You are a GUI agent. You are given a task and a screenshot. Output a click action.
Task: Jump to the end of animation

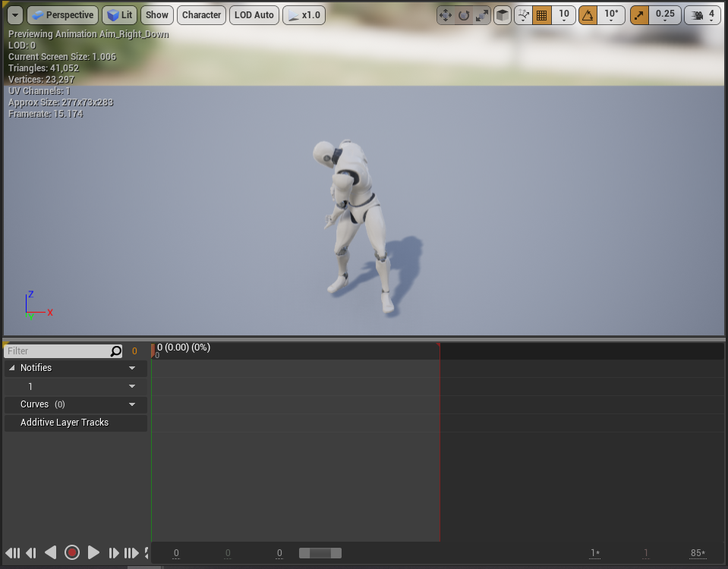(131, 553)
